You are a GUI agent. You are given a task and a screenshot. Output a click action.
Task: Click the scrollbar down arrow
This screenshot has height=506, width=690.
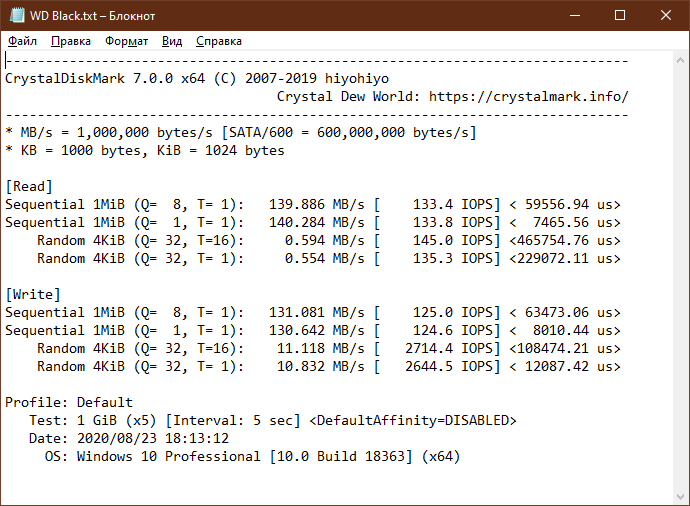coord(680,497)
